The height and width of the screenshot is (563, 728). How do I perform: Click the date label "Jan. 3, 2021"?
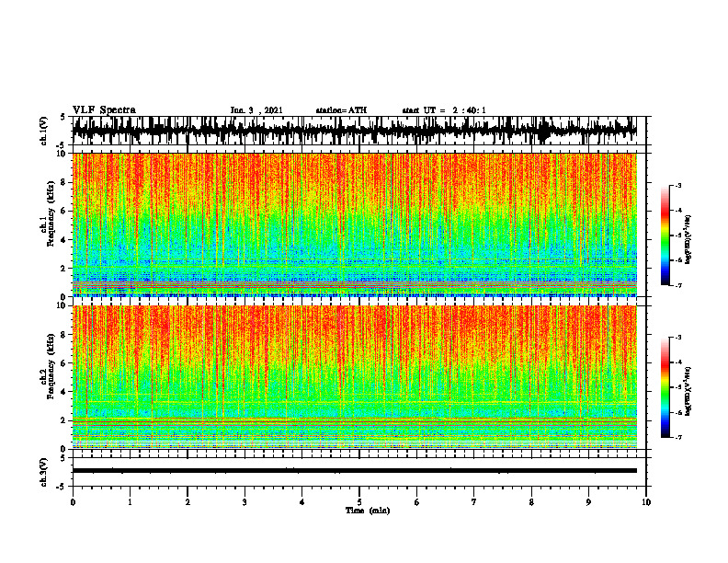click(x=256, y=110)
